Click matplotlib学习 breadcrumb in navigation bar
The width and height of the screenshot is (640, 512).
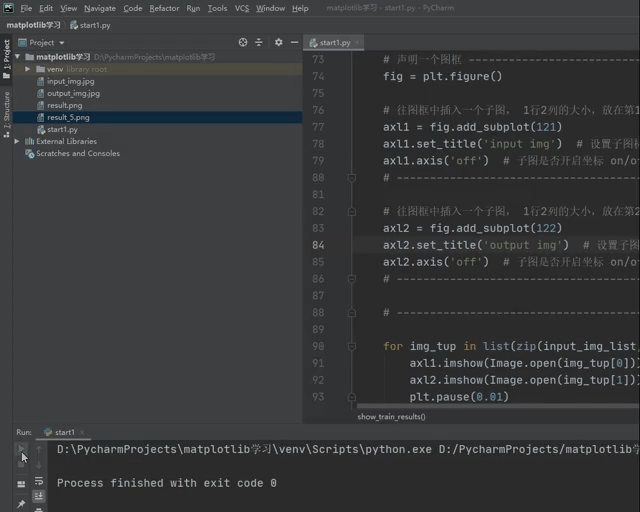coord(33,25)
